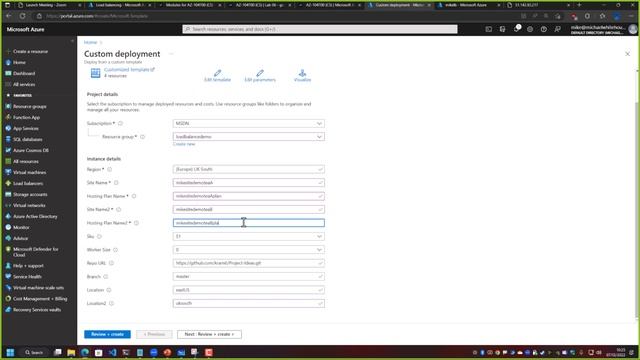
Task: Click the Home breadcrumb link
Action: coord(91,42)
